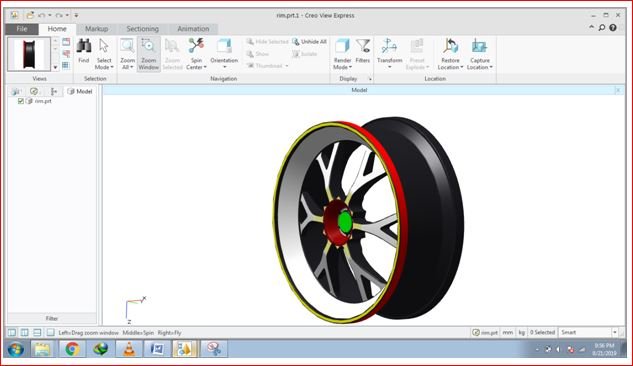This screenshot has height=366, width=633.
Task: Click the single-pane layout icon in status bar
Action: click(x=12, y=333)
